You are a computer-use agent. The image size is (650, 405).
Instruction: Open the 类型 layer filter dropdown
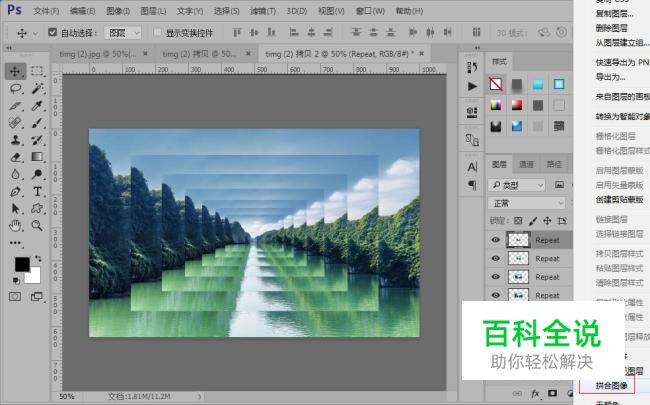pyautogui.click(x=517, y=185)
